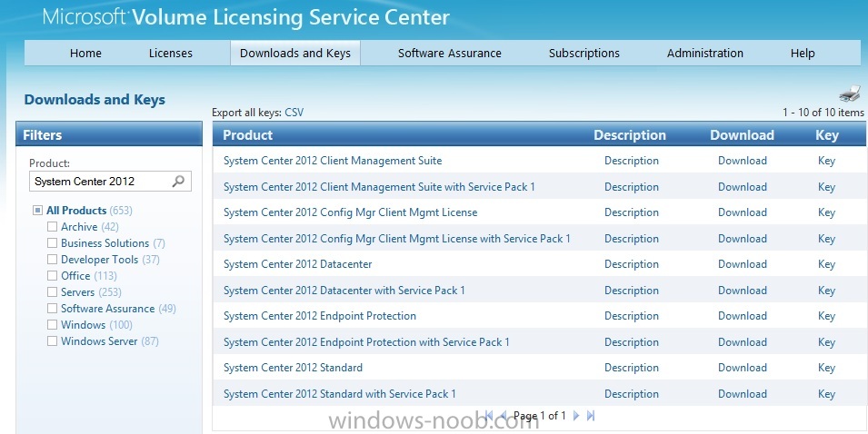This screenshot has width=868, height=434.
Task: Jump to last page arrow
Action: coord(591,416)
